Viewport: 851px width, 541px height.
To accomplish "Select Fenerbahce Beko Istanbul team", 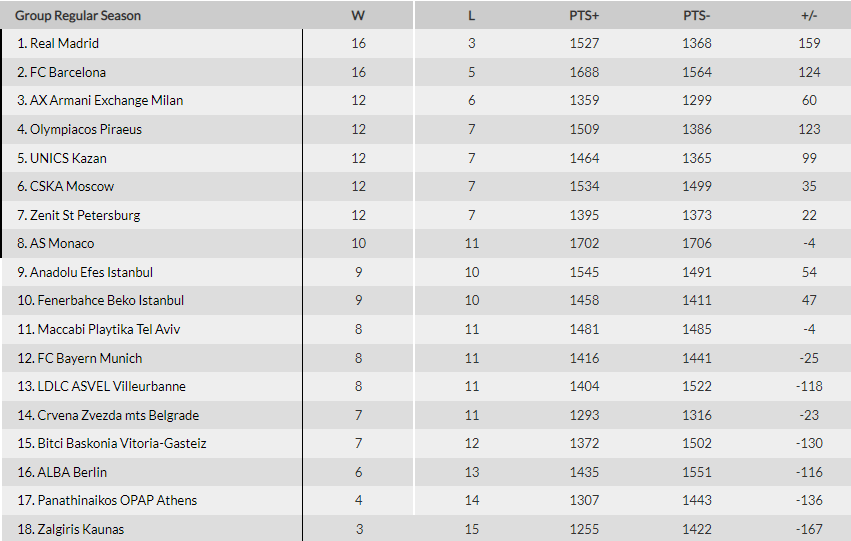I will point(111,300).
